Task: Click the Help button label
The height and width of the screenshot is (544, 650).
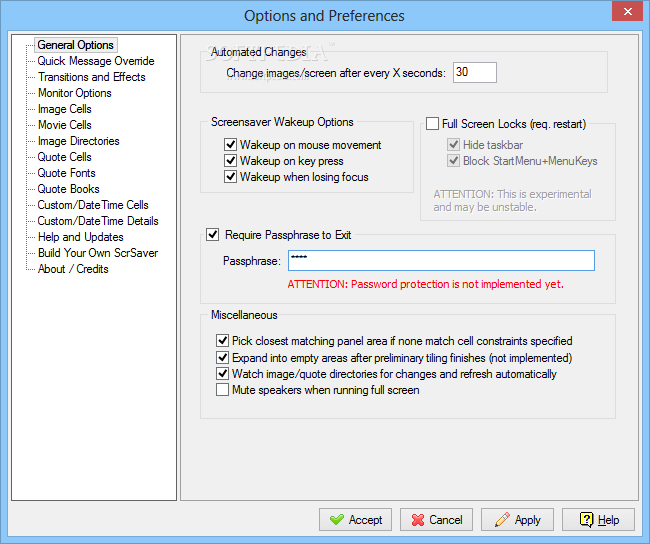Action: coord(608,520)
